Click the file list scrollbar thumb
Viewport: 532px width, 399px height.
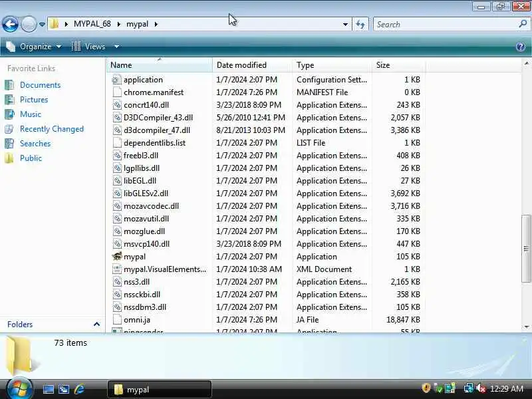pos(526,248)
